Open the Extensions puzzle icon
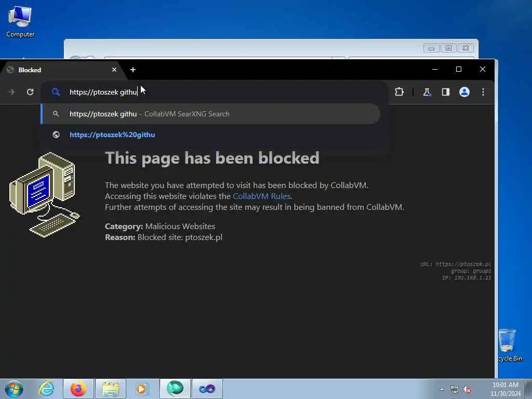Viewport: 532px width, 399px height. [400, 92]
